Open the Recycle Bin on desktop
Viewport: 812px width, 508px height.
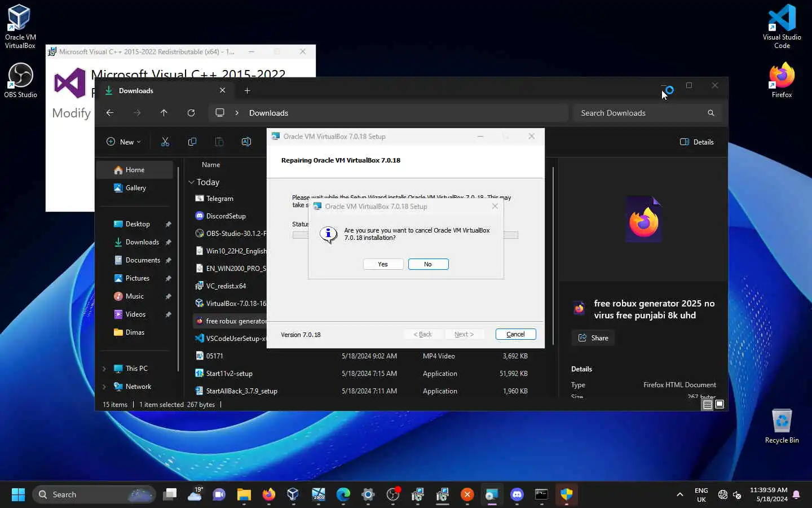tap(782, 426)
